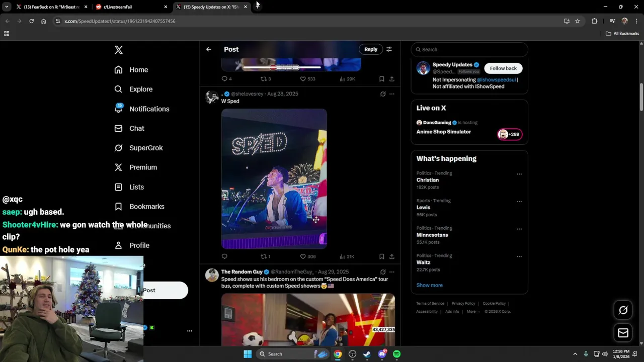Open @shelovesrey profile avatar
Screen dimensions: 644x362
click(212, 97)
